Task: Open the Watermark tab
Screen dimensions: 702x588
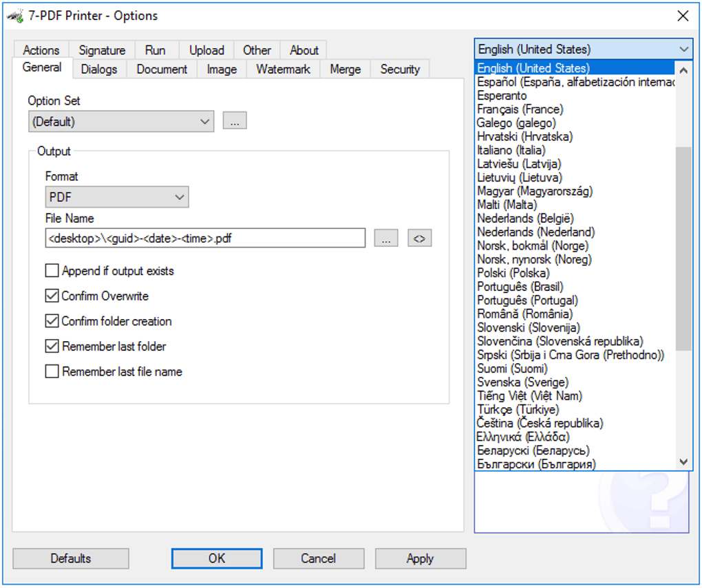Action: tap(283, 69)
